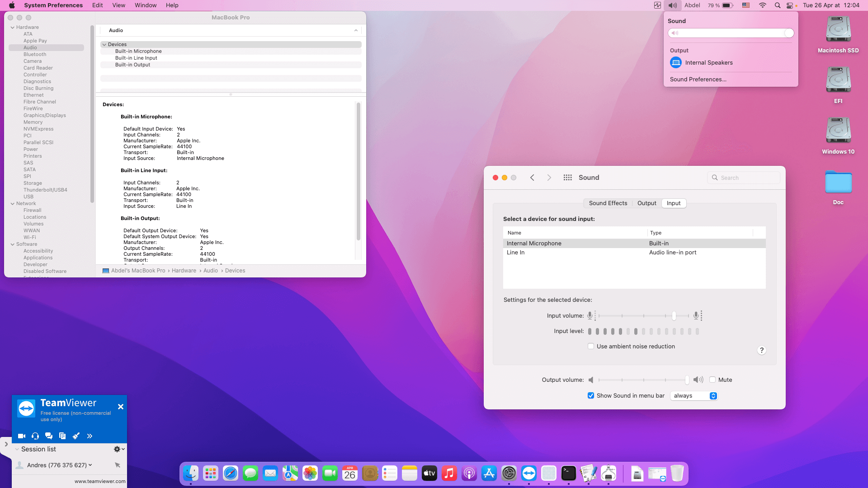Viewport: 868px width, 488px height.
Task: Collapse the TeamViewer side panel arrow
Action: click(x=6, y=444)
